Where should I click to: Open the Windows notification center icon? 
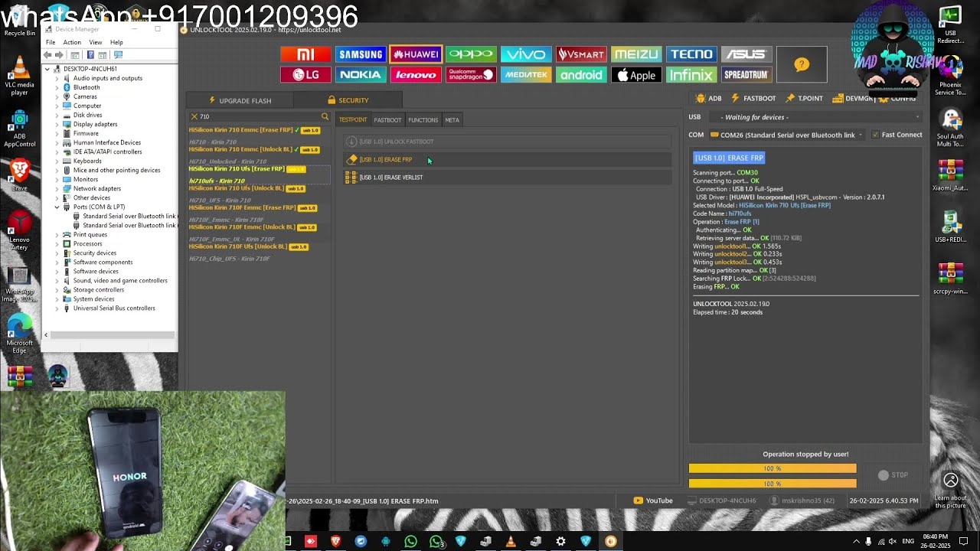pos(964,542)
